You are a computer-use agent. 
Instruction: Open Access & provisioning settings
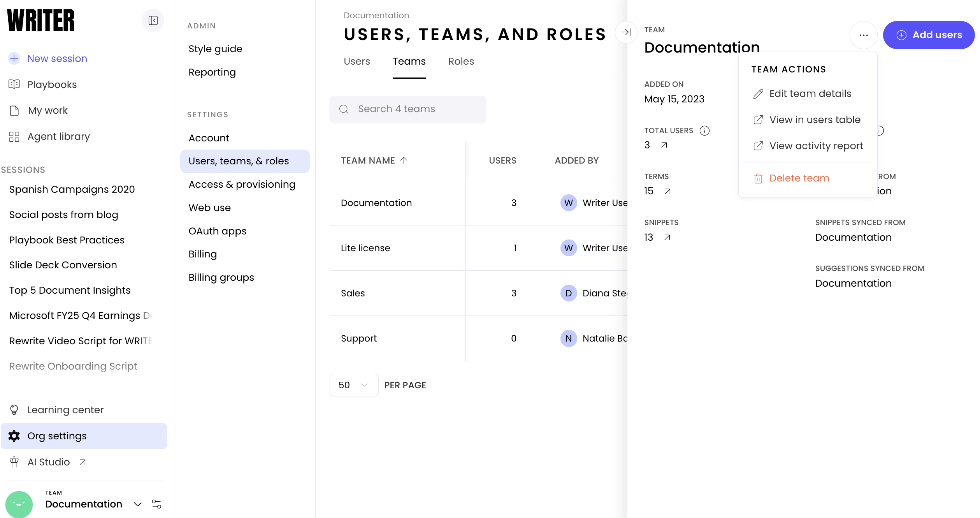[x=242, y=184]
